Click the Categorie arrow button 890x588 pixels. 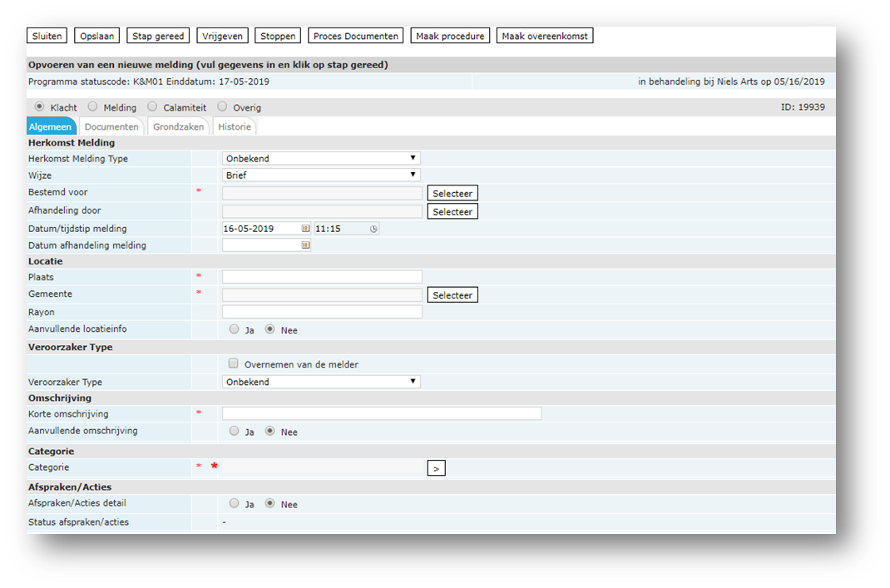(x=437, y=468)
